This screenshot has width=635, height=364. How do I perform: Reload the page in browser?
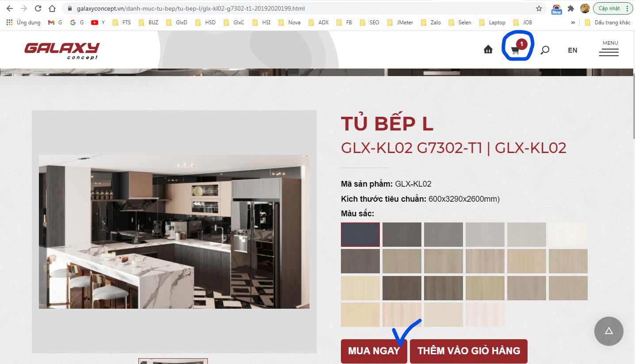tap(38, 8)
